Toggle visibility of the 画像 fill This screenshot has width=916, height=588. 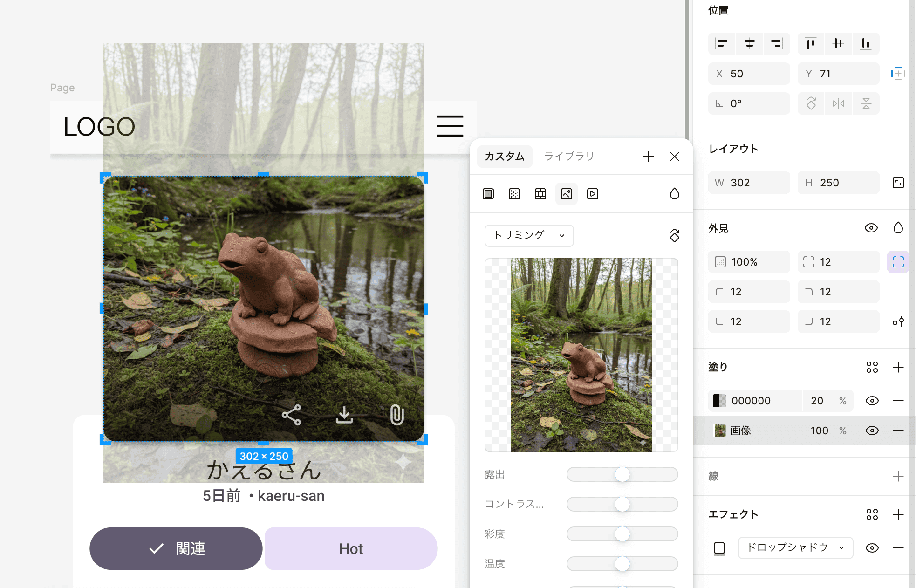pyautogui.click(x=872, y=431)
